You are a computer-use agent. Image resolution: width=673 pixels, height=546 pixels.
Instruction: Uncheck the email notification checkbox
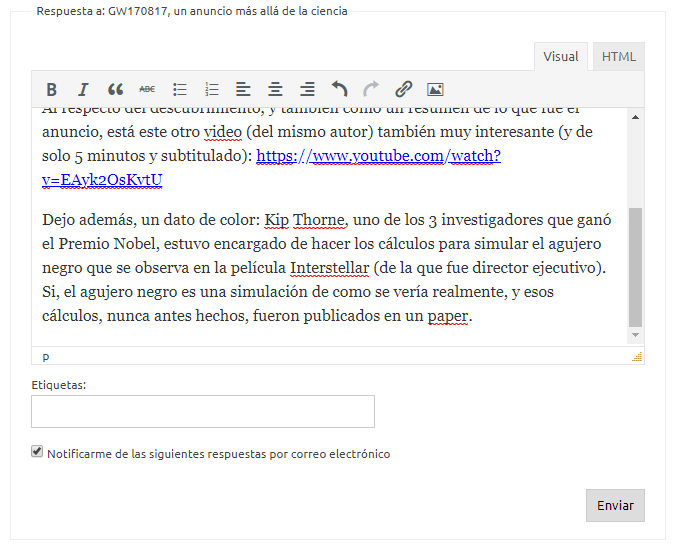click(38, 453)
